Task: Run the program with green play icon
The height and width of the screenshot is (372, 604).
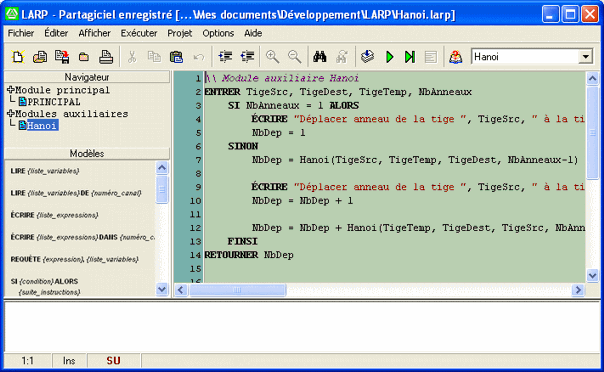Action: click(389, 57)
